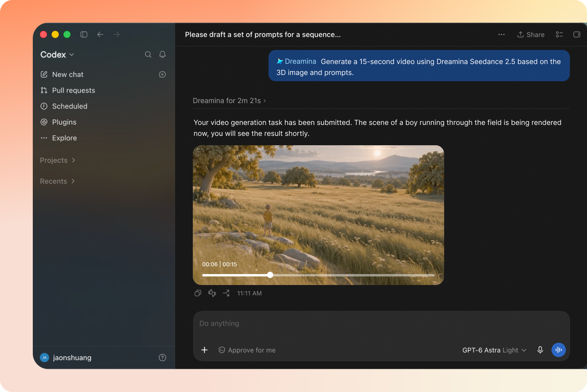This screenshot has height=392, width=587.
Task: Open Explore
Action: click(x=59, y=138)
